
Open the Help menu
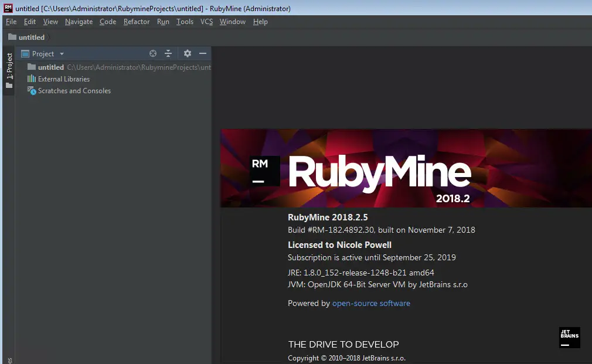pos(260,22)
